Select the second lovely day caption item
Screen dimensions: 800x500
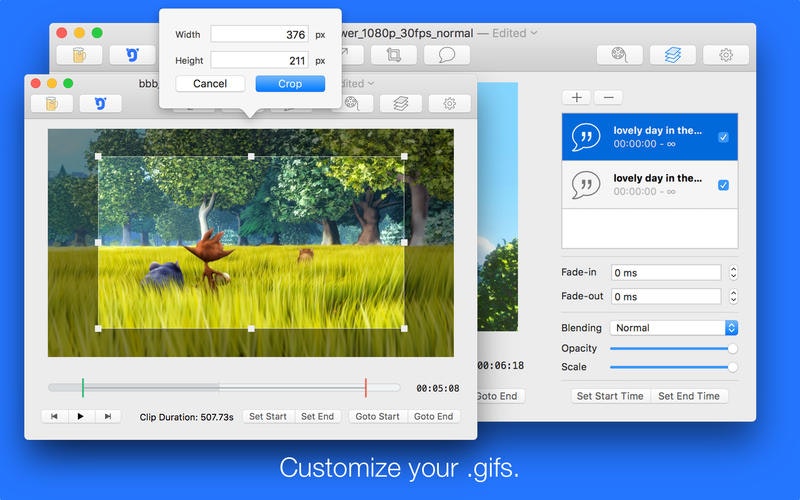(649, 185)
